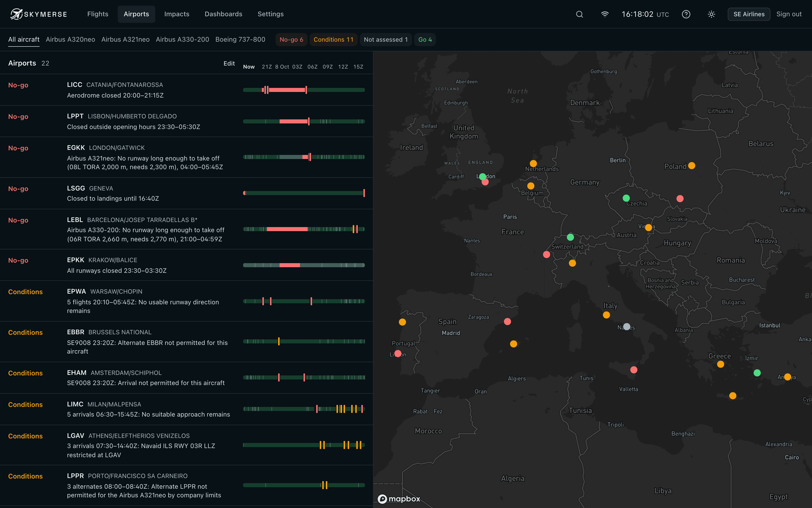Toggle light theme with sun icon

pyautogui.click(x=711, y=14)
